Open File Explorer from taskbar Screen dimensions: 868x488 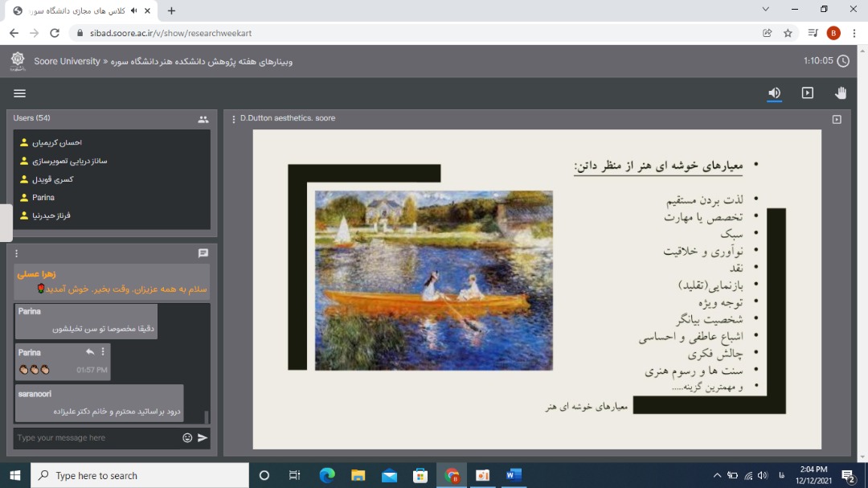tap(358, 475)
